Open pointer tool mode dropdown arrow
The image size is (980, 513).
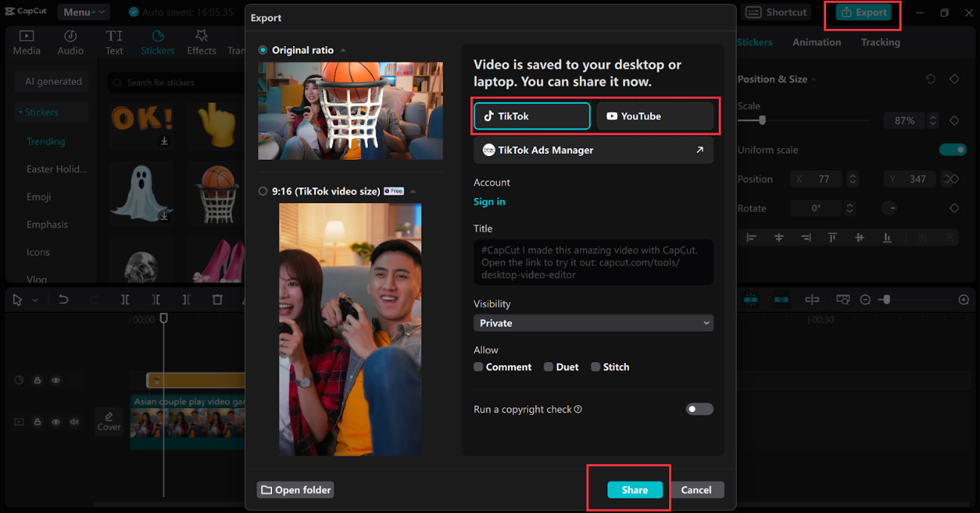(x=35, y=300)
